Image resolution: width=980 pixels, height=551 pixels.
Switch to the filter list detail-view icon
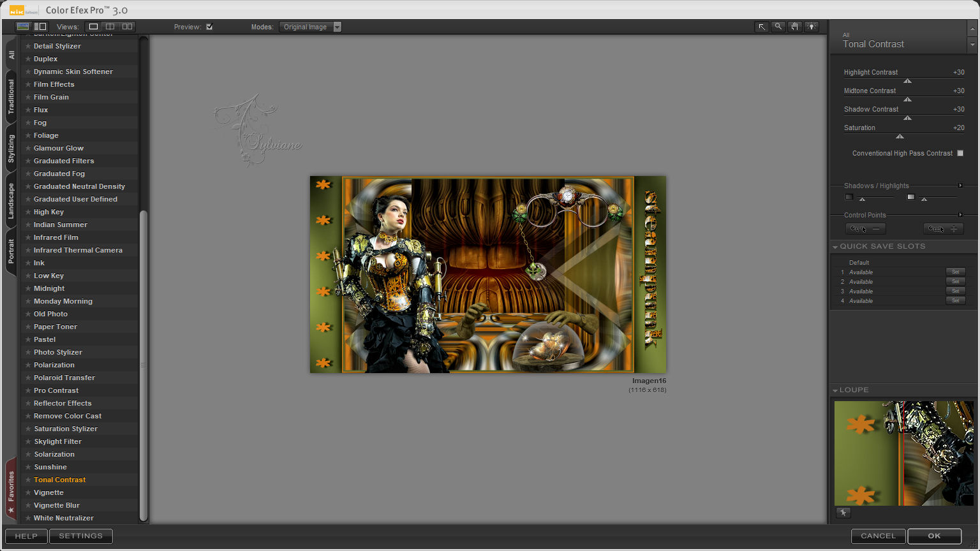(40, 27)
